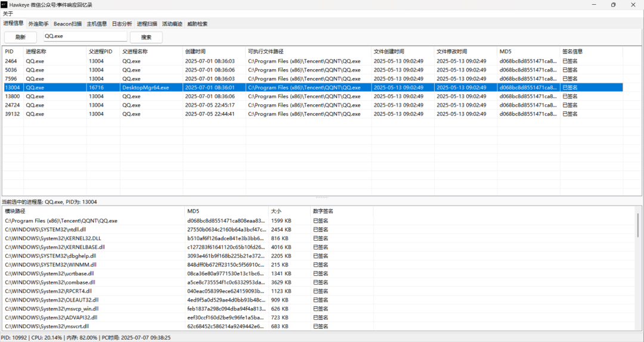Select the WINMM.dll module row
The width and height of the screenshot is (644, 342).
pos(188,265)
